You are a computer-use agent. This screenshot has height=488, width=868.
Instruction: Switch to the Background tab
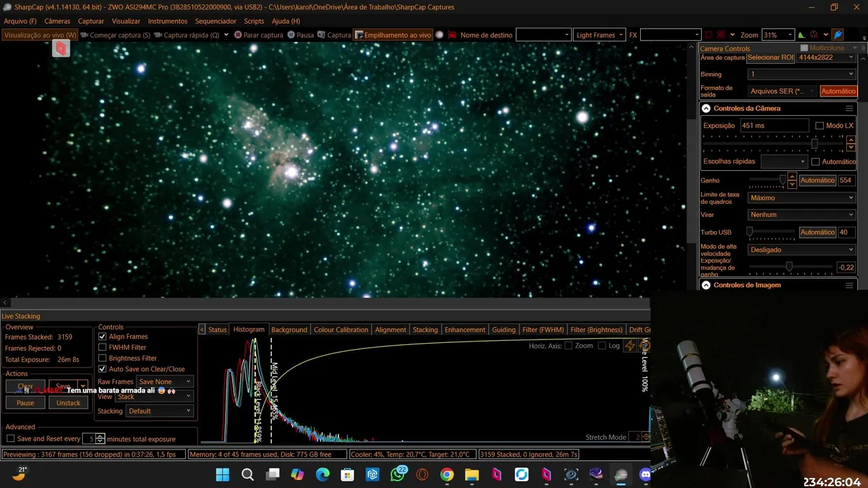(289, 329)
